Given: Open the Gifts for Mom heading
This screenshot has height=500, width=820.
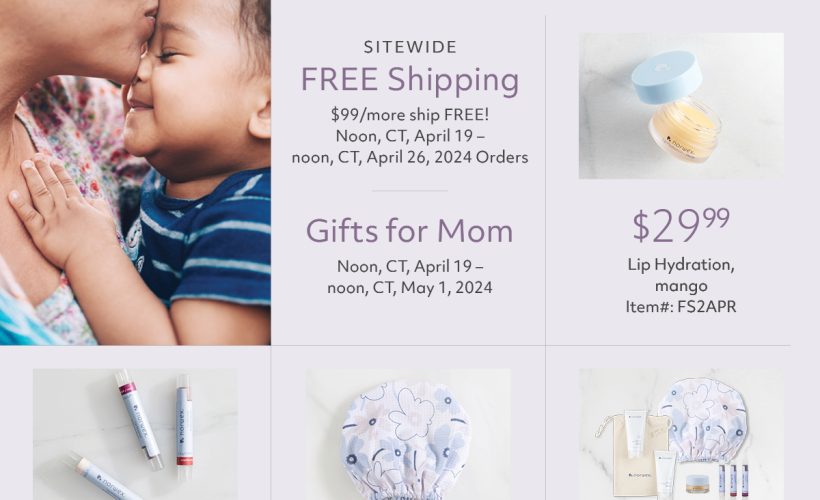Looking at the screenshot, I should pos(409,231).
